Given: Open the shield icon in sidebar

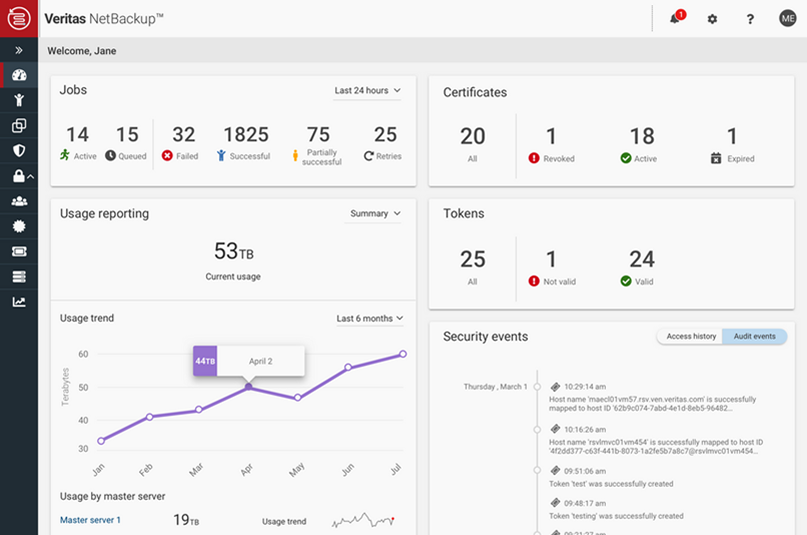Looking at the screenshot, I should coord(19,150).
